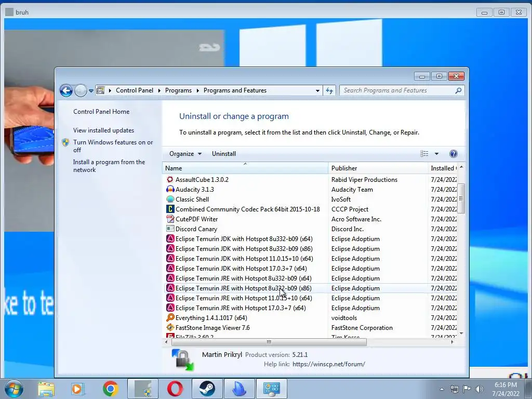Click the Discord Canary icon
The width and height of the screenshot is (532, 399).
(170, 229)
